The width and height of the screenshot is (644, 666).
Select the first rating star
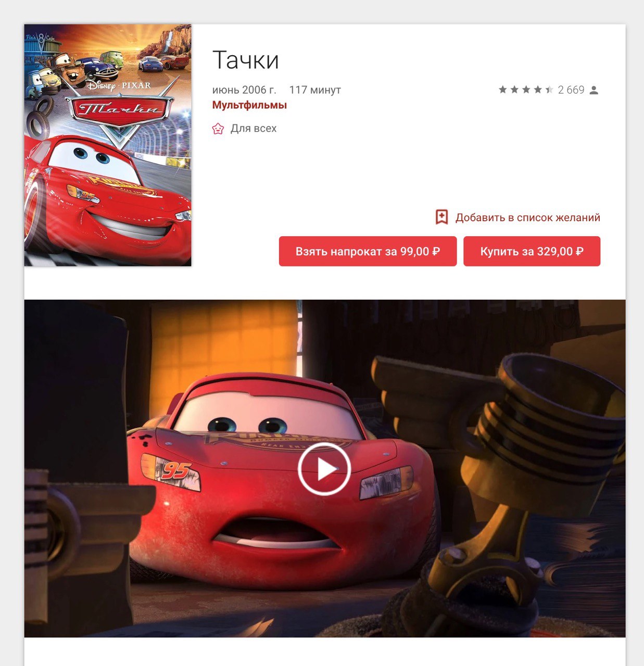tap(502, 89)
